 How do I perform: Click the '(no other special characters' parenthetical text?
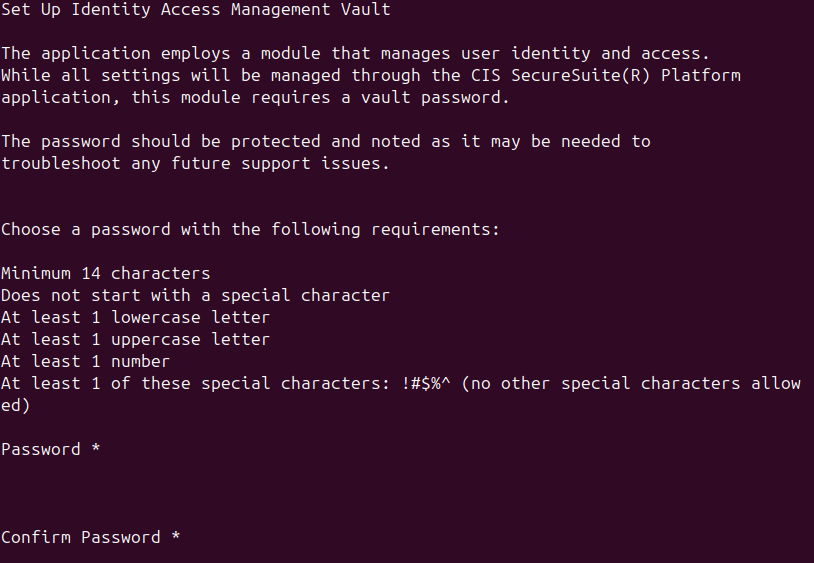[601, 384]
